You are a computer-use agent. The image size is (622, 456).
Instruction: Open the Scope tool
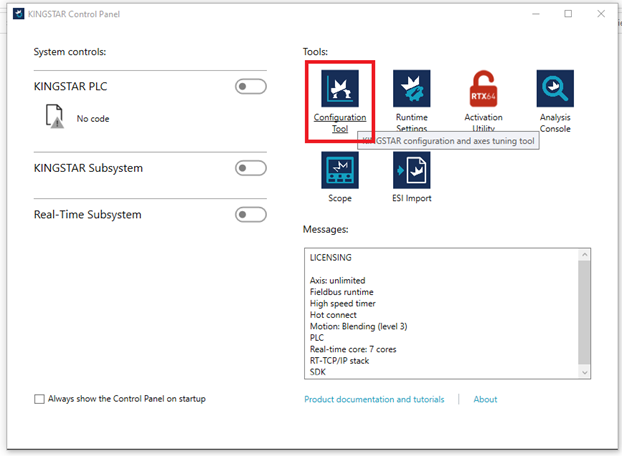340,171
